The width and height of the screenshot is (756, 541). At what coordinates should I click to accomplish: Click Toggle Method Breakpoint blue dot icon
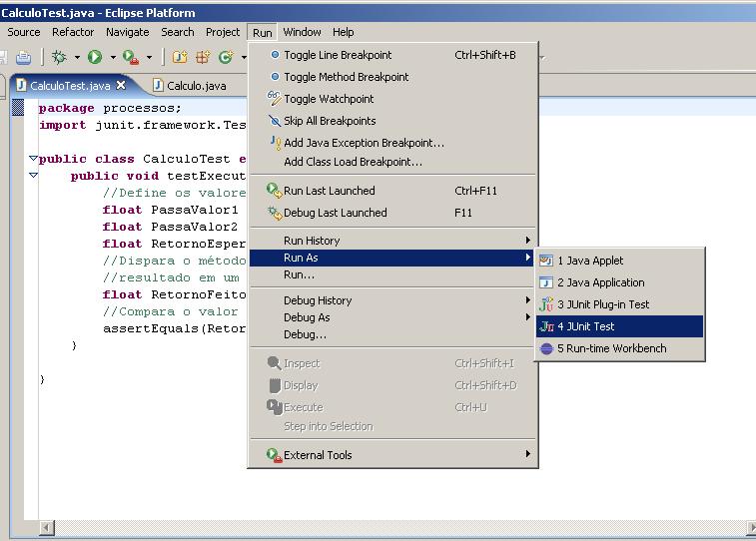[x=275, y=77]
